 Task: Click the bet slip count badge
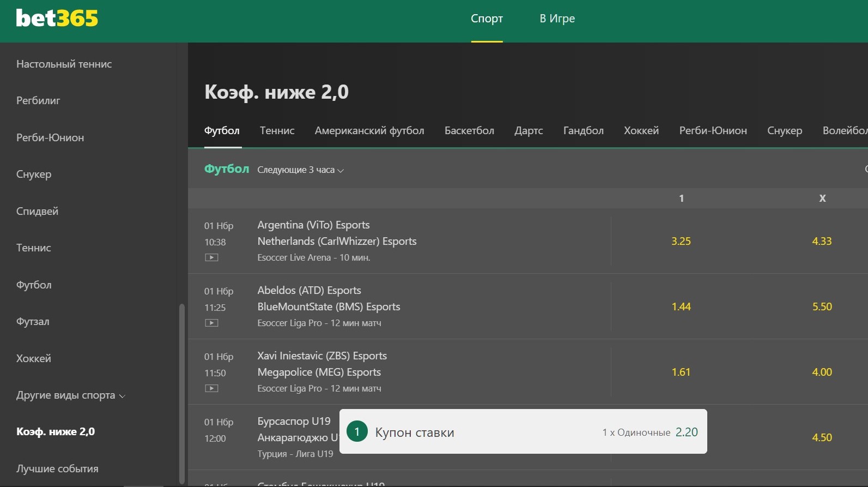click(x=357, y=432)
